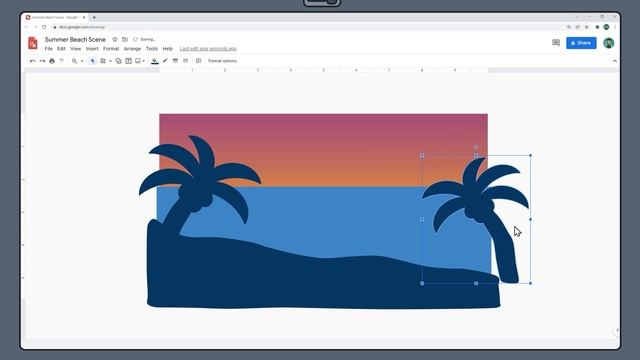The height and width of the screenshot is (360, 640).
Task: Click the Summer Beach Scene title field
Action: 75,40
